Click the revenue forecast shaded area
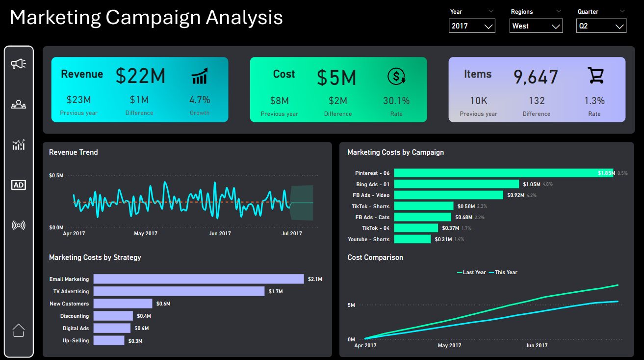The height and width of the screenshot is (360, 644). coord(302,202)
